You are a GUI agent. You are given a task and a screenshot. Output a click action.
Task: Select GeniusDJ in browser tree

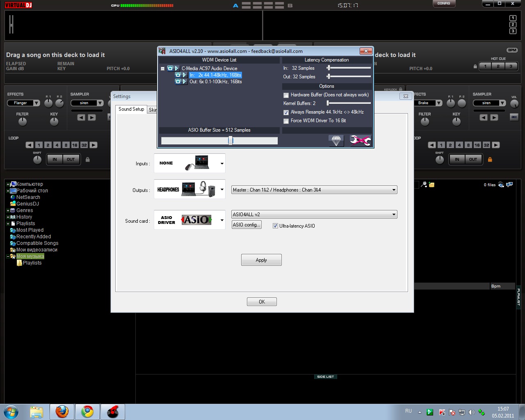tap(27, 204)
